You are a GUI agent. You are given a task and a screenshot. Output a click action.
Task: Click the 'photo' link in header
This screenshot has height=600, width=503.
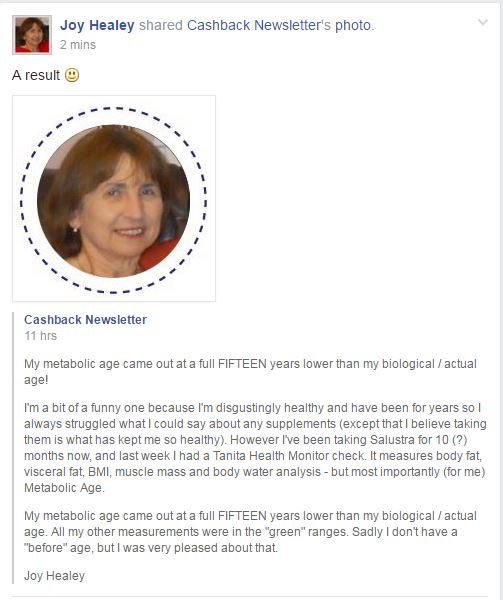353,25
